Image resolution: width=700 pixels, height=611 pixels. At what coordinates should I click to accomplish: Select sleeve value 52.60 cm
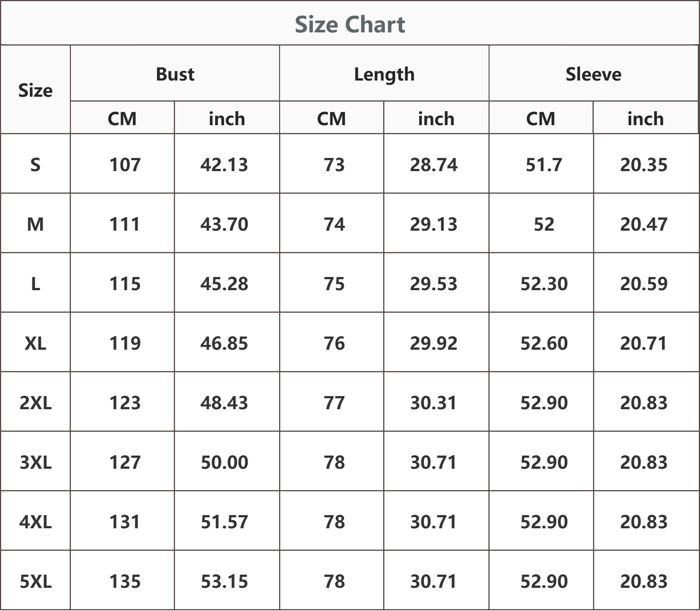pos(544,343)
